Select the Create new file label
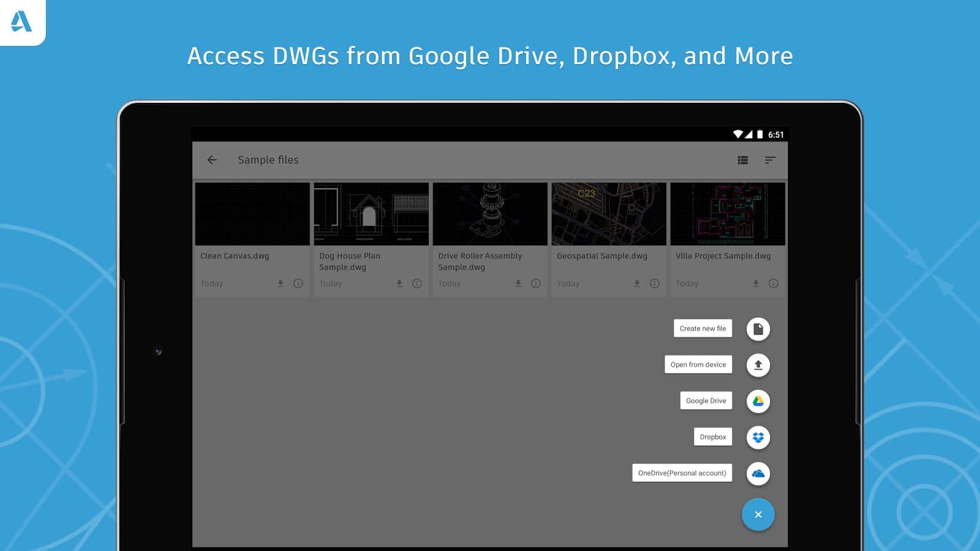This screenshot has width=980, height=551. tap(703, 329)
